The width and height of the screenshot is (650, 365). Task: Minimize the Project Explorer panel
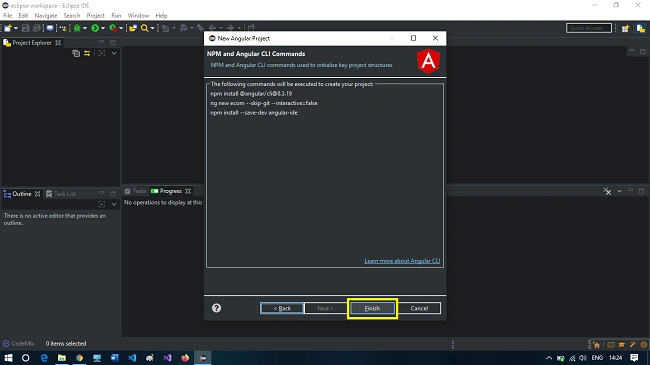(102, 42)
